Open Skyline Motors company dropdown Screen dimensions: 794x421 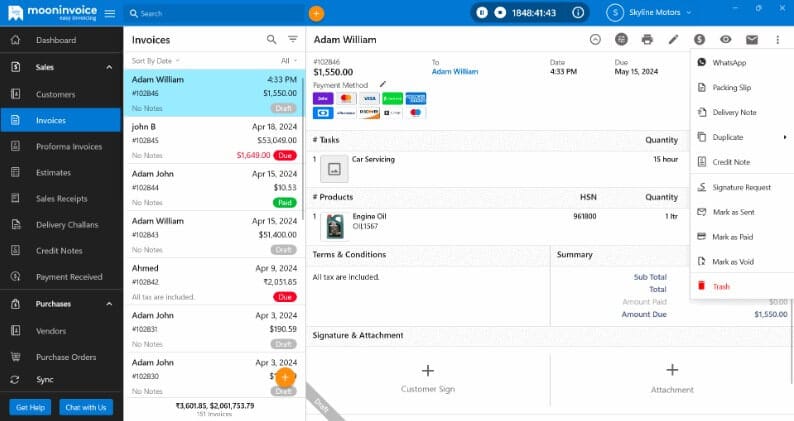(x=649, y=13)
